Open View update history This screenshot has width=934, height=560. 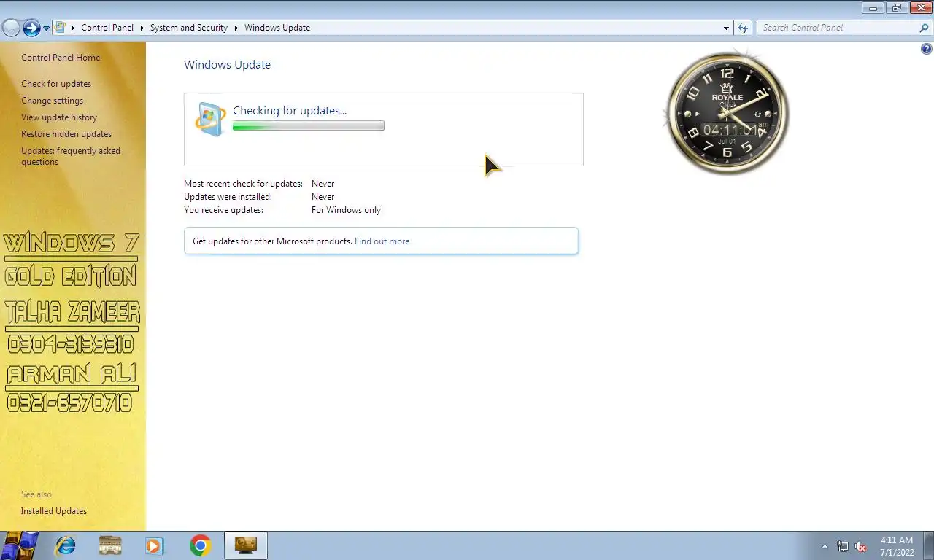pos(59,117)
